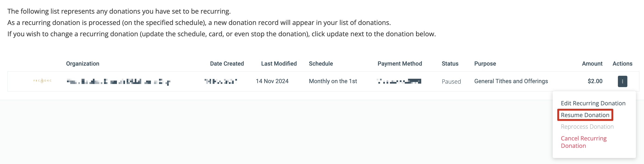This screenshot has width=644, height=164.
Task: Click the Paused status text
Action: pos(451,82)
